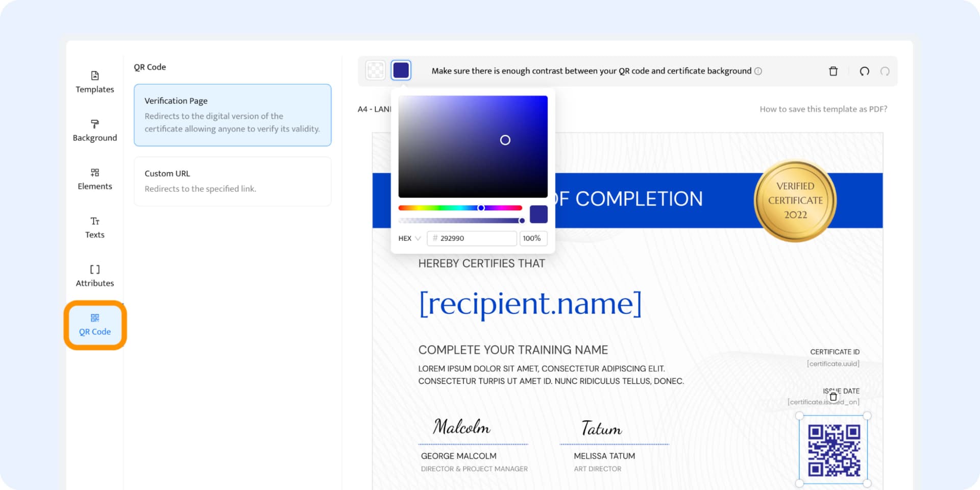Open the Elements sidebar panel
Screen dimensions: 980x490
(95, 179)
